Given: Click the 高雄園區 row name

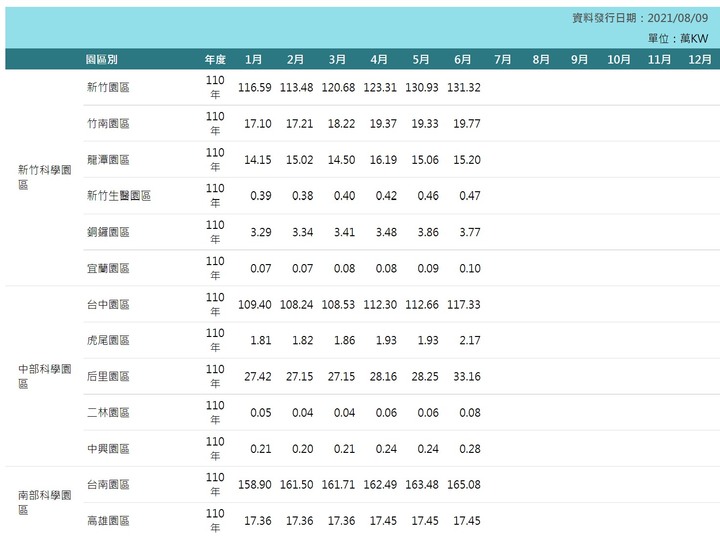Looking at the screenshot, I should [x=108, y=521].
